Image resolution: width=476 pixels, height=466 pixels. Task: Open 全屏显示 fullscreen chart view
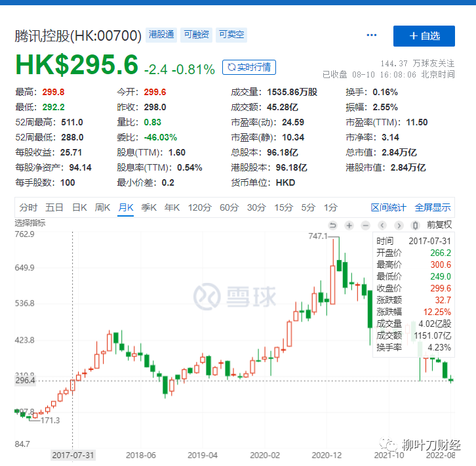[433, 207]
